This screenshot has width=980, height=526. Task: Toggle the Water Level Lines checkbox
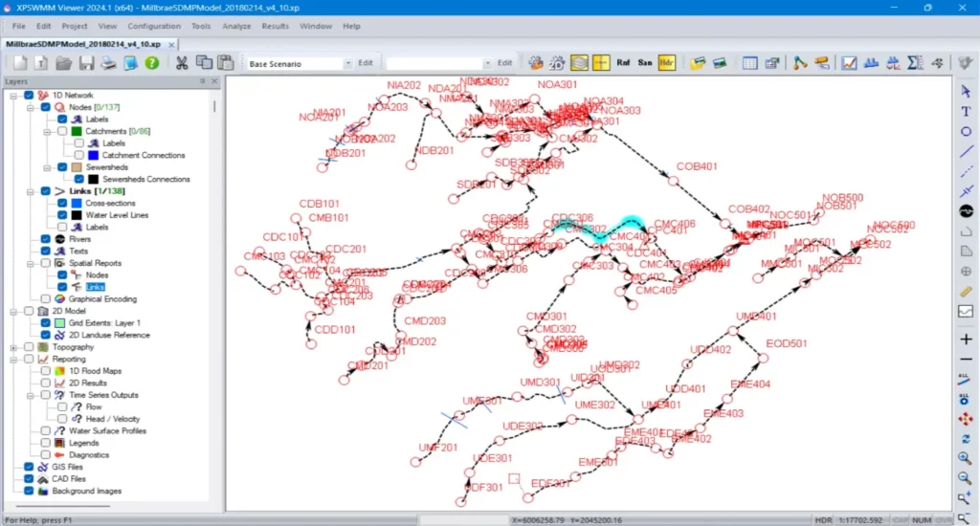click(x=62, y=215)
